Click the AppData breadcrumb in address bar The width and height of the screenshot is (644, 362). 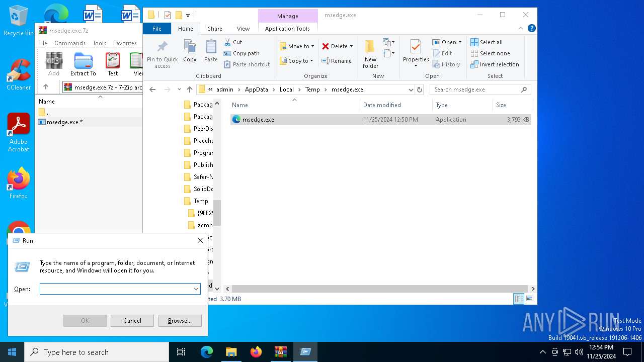point(256,89)
